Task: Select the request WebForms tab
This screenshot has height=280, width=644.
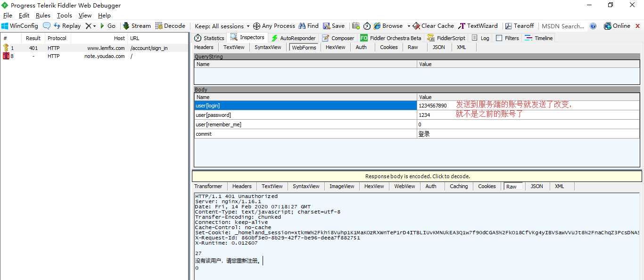Action: (303, 47)
